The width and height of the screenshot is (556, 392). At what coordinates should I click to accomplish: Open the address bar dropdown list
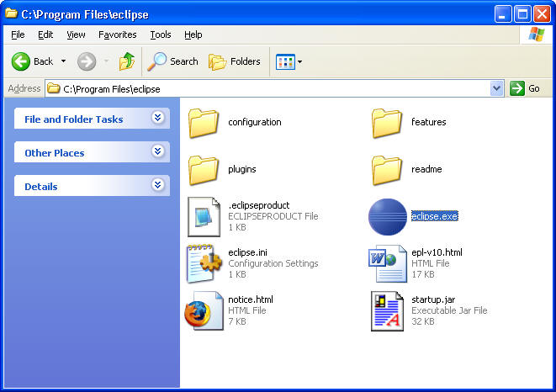tap(497, 88)
